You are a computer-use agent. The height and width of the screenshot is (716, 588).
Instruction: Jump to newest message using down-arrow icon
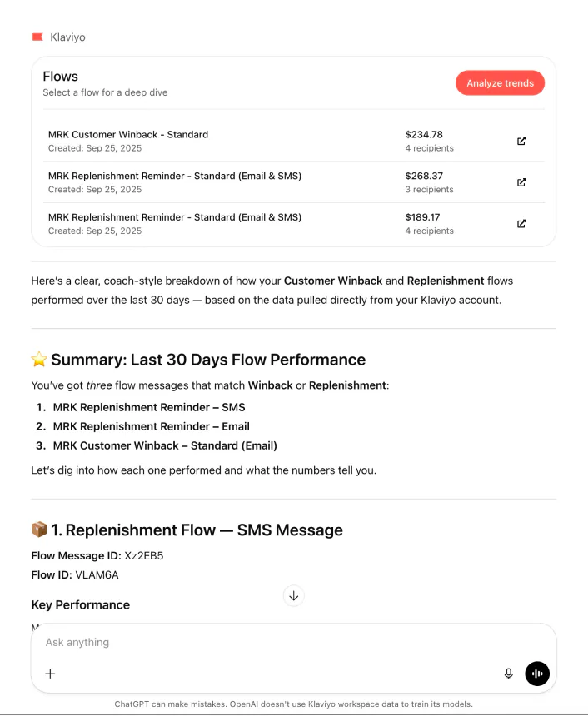point(293,595)
